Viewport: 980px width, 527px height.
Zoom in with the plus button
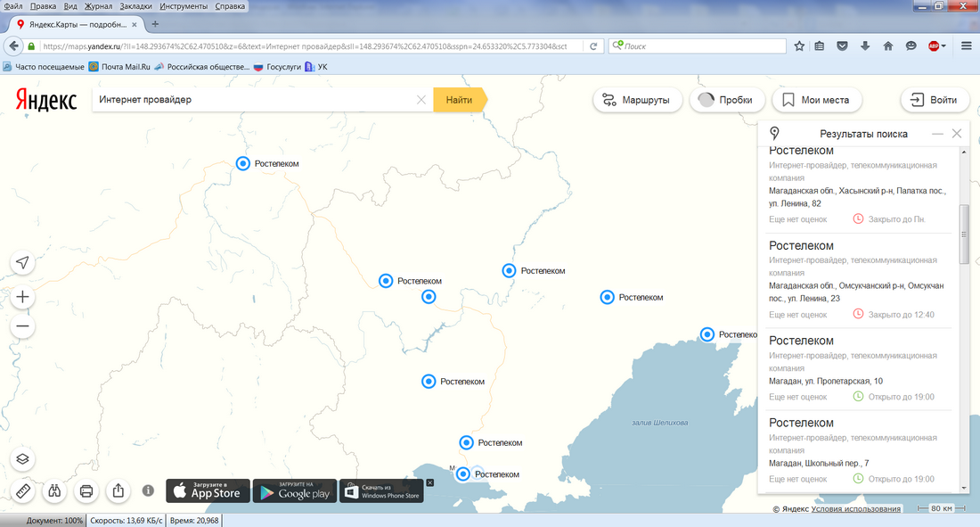click(x=23, y=297)
